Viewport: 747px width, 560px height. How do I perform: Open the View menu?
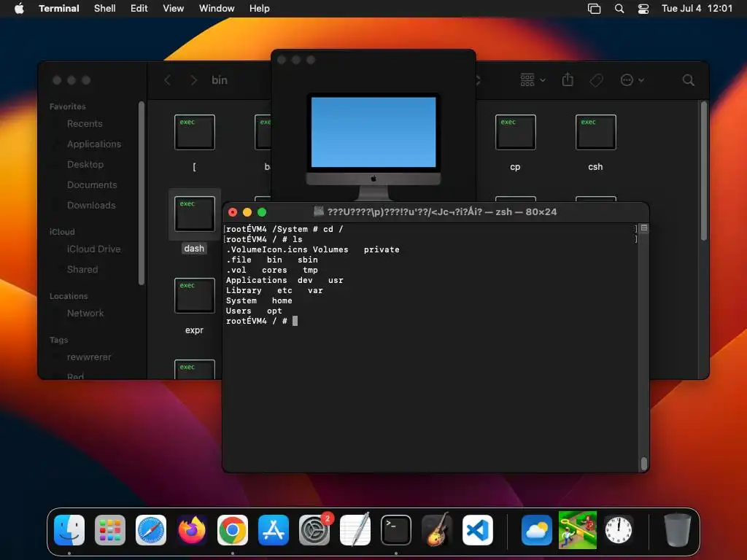click(x=174, y=9)
